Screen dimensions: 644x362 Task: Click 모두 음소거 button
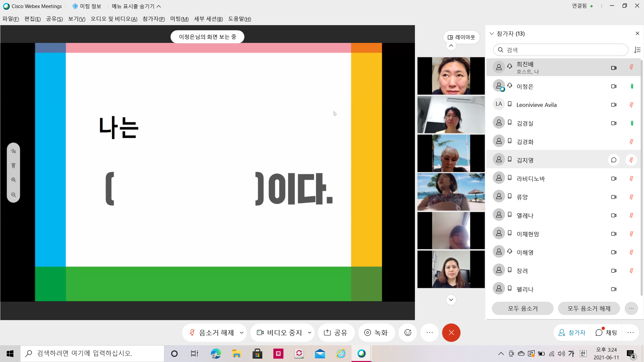(x=522, y=308)
